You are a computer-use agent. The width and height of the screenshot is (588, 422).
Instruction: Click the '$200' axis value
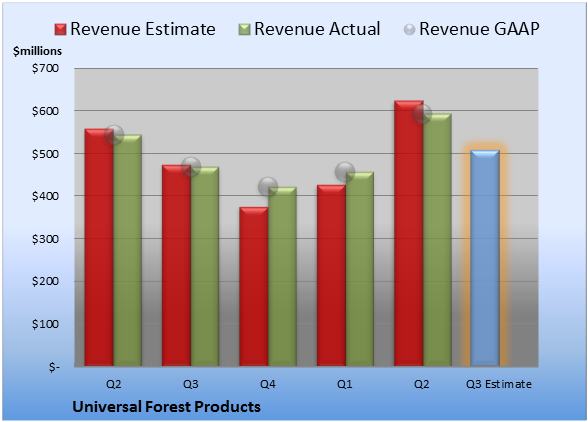[45, 281]
